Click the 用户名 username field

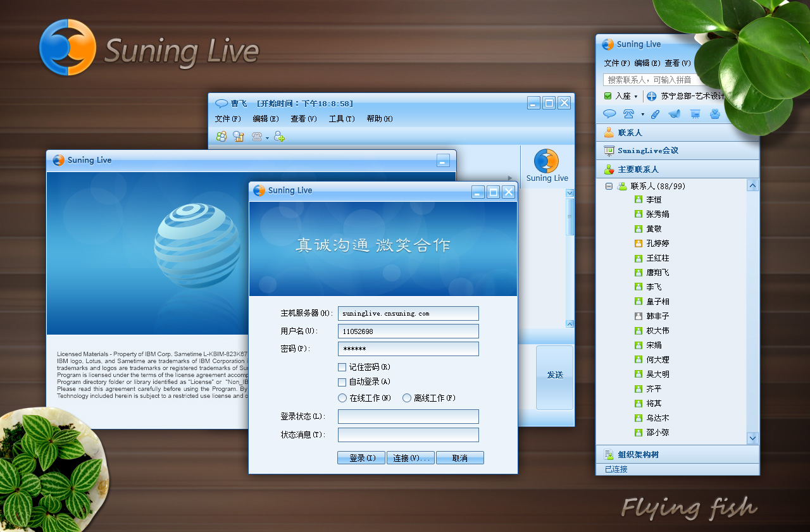tap(408, 331)
